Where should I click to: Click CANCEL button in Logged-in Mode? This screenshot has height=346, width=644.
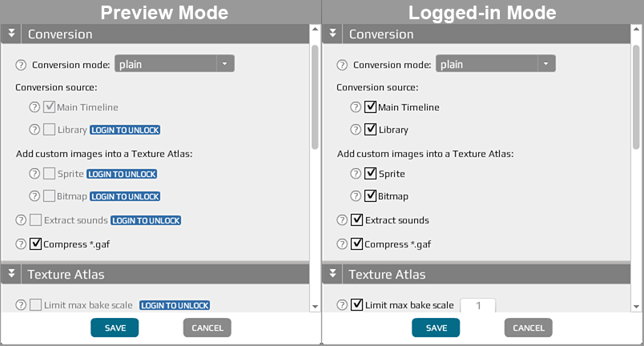[528, 328]
